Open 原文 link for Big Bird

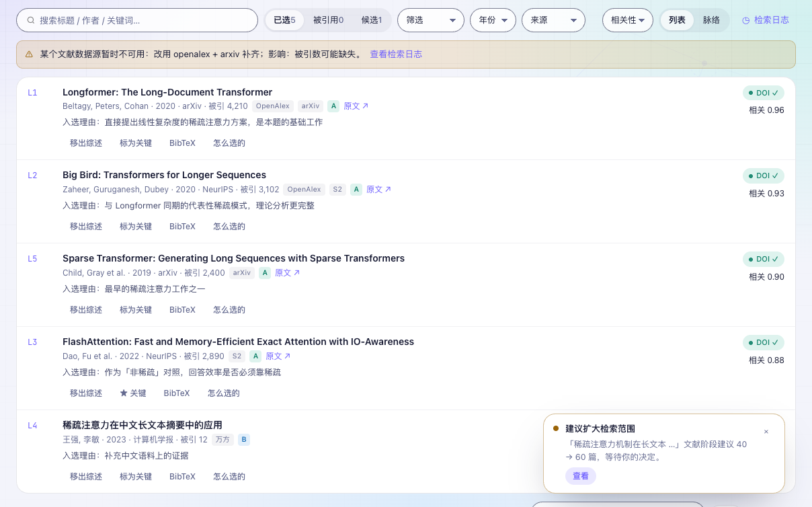379,190
